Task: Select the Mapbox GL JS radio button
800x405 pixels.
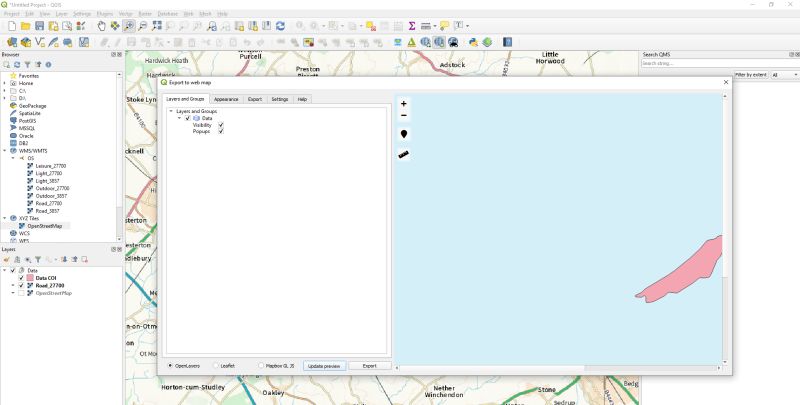Action: pos(261,366)
